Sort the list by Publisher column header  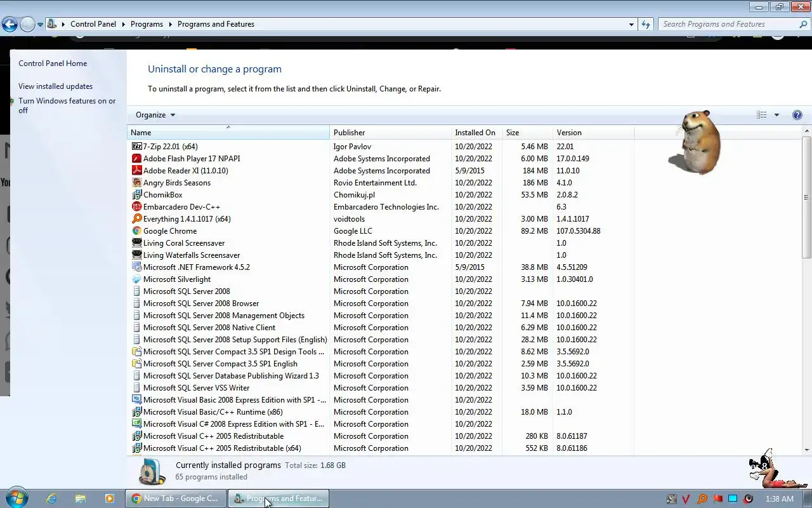click(390, 133)
